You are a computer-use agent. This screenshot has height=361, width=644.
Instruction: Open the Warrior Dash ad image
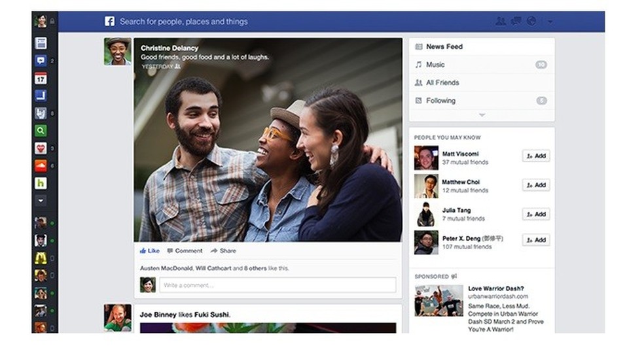coord(438,301)
